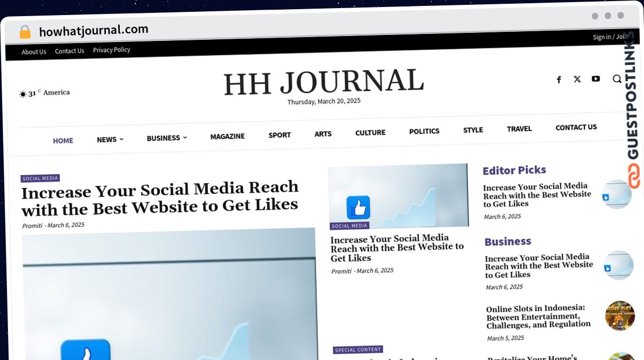Click the howhatjournal.com address text
Screen dimensions: 644x360
click(x=93, y=31)
